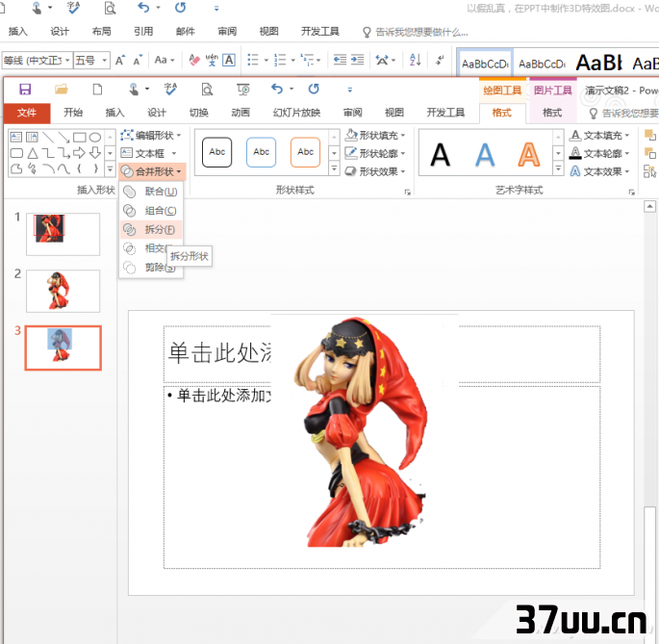
Task: Select the down arrow shape in gallery
Action: 95,153
